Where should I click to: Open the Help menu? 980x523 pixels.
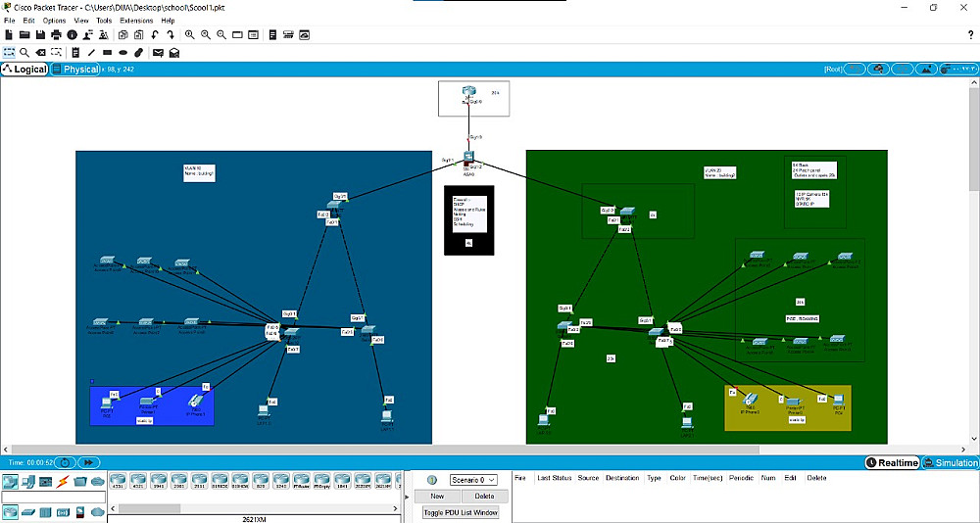[x=169, y=21]
